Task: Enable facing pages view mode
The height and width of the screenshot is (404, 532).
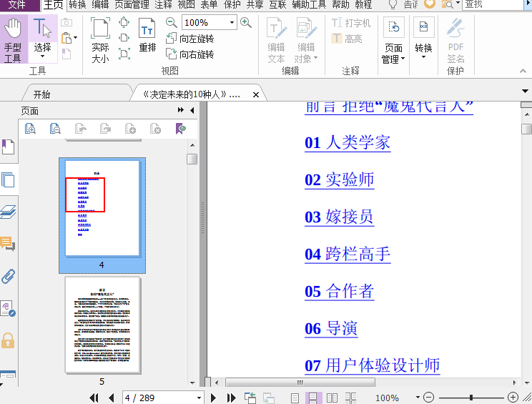Action: (332, 398)
